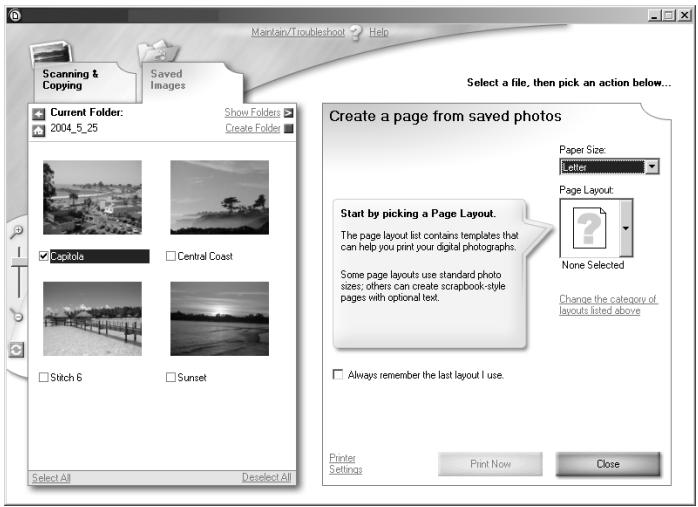Click the rotate/refresh icon on left edge
The height and width of the screenshot is (507, 698).
tap(16, 350)
